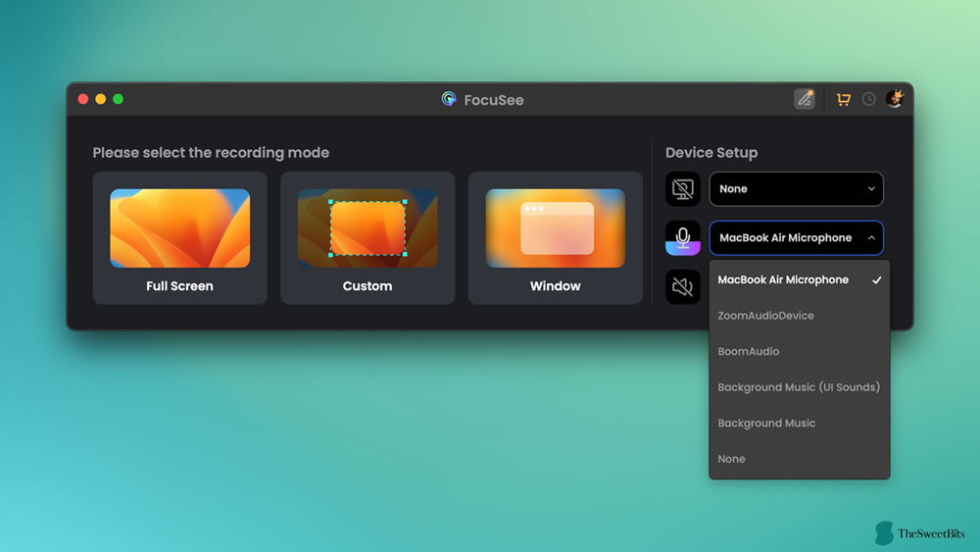Image resolution: width=980 pixels, height=552 pixels.
Task: Close the FocuSee window with red button
Action: (83, 99)
